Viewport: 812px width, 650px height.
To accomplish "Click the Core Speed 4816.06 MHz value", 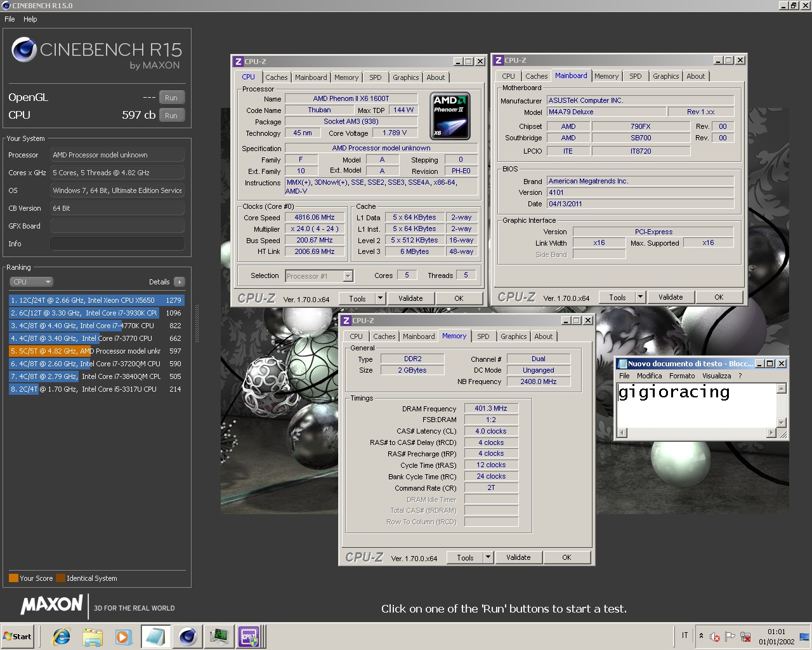I will (x=315, y=217).
